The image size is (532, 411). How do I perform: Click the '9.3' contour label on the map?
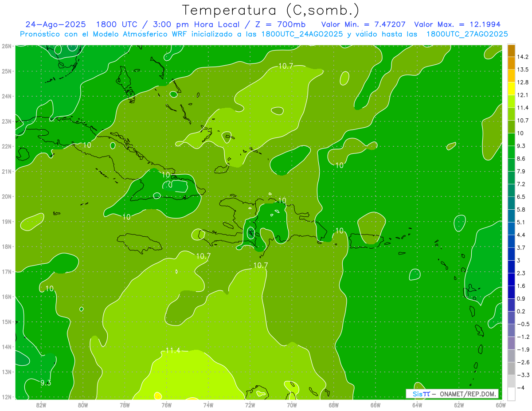(x=46, y=383)
